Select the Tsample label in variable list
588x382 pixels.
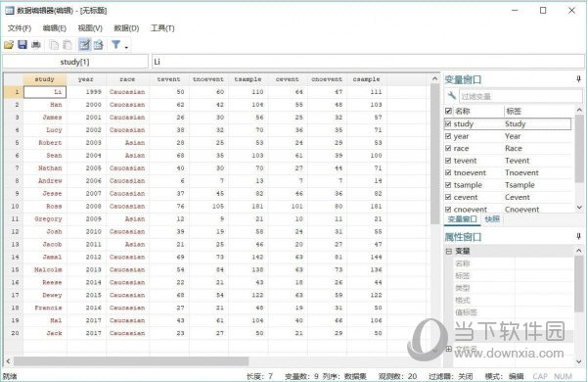point(520,185)
